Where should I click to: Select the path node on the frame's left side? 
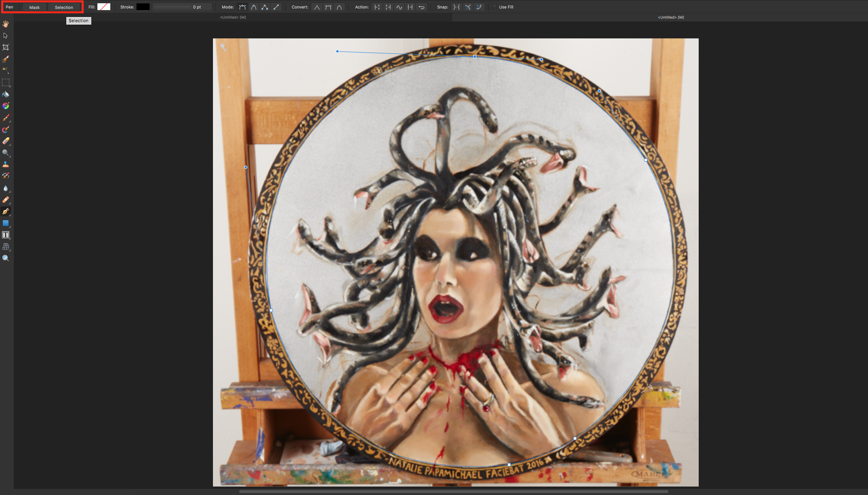coord(271,310)
